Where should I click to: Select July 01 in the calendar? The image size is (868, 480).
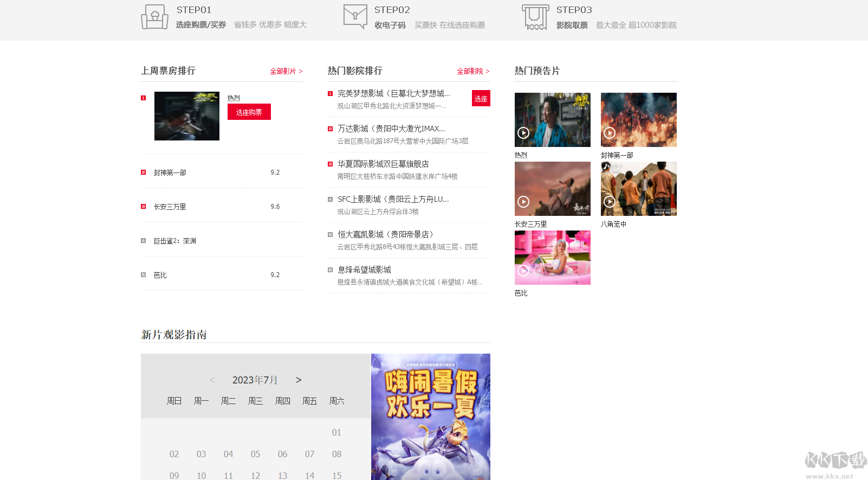(x=336, y=432)
